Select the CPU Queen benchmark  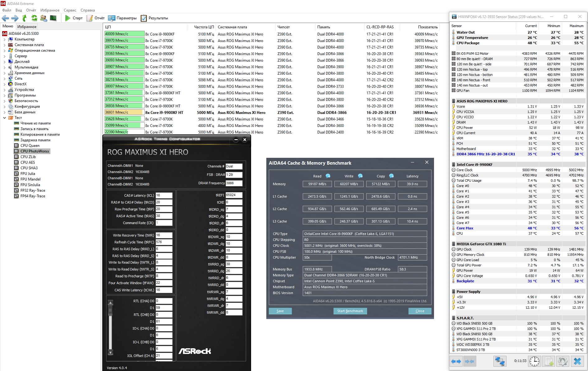pyautogui.click(x=30, y=146)
